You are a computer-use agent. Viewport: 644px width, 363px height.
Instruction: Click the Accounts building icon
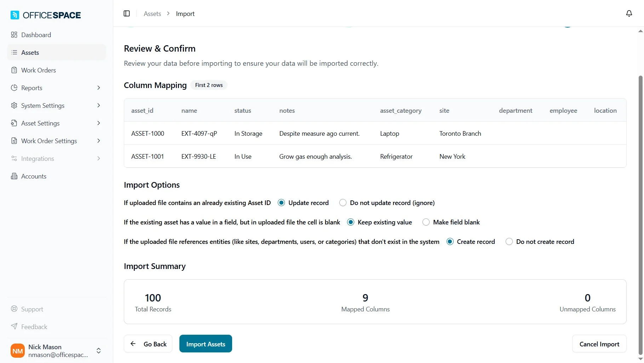pyautogui.click(x=14, y=176)
